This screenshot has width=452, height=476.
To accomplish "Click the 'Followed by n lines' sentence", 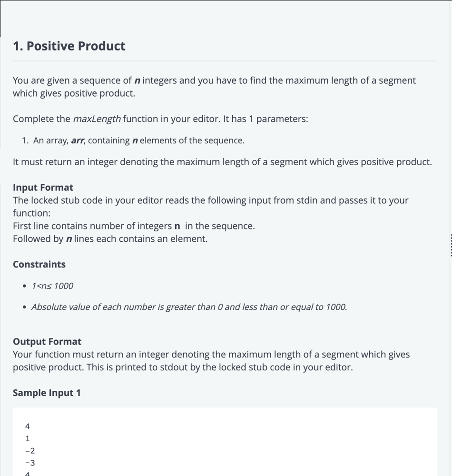I will [x=110, y=239].
